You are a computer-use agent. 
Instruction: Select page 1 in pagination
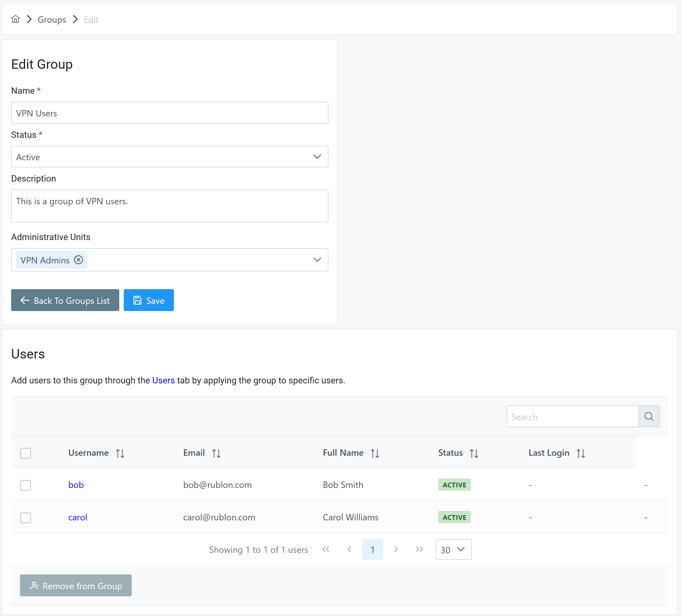pyautogui.click(x=372, y=549)
